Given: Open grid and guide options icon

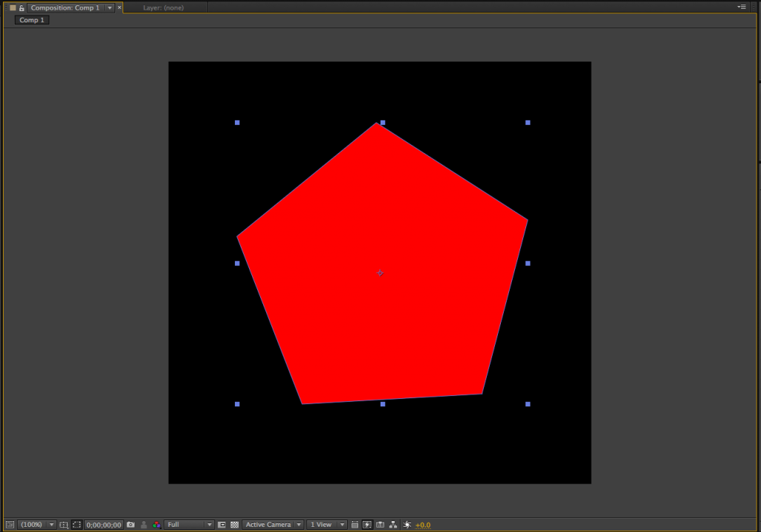Looking at the screenshot, I should click(x=64, y=525).
